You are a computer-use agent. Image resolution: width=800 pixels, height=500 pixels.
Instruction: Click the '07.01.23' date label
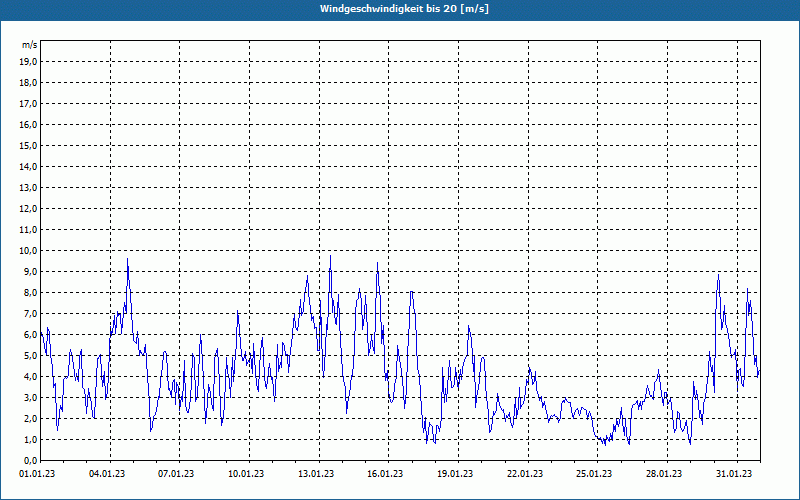pyautogui.click(x=176, y=474)
